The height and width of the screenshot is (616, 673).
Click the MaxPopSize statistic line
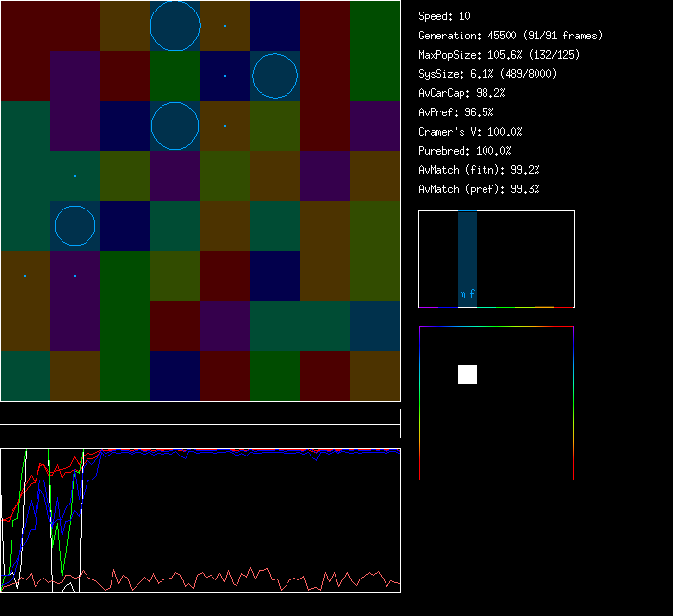499,55
